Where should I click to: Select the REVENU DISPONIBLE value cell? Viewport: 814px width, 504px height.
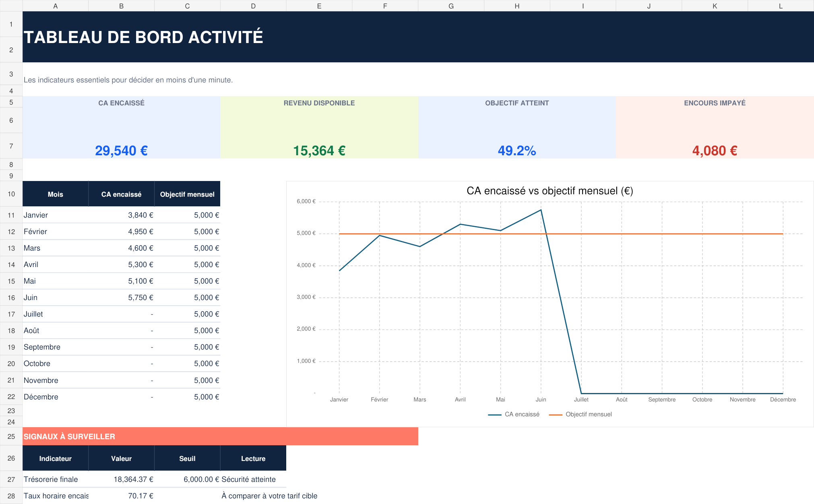point(319,150)
